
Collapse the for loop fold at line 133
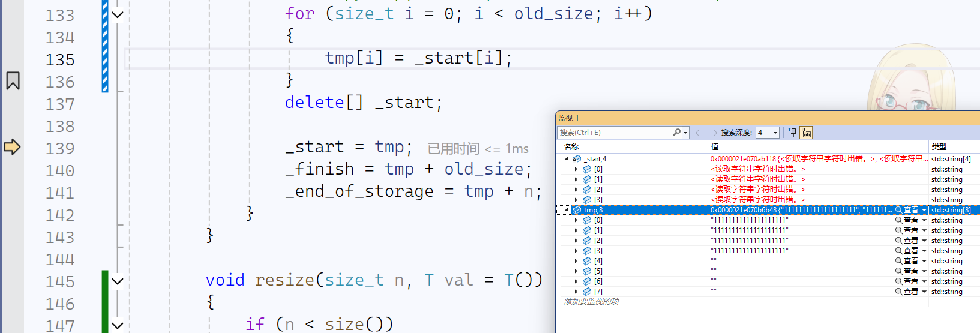tap(118, 14)
